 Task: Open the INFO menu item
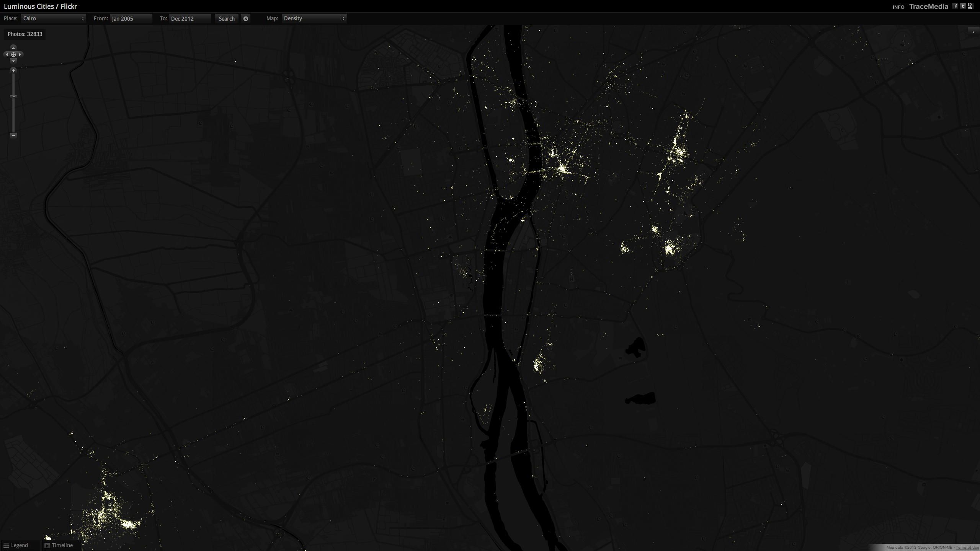[898, 7]
